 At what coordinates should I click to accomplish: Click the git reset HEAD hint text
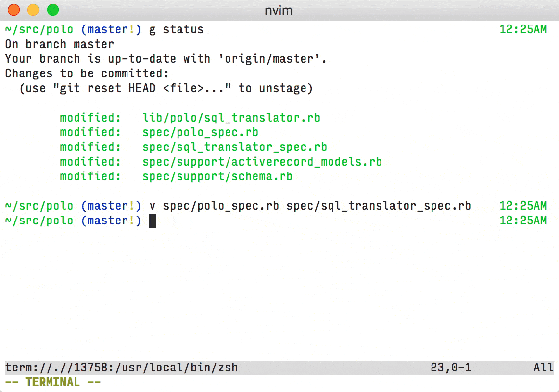click(166, 88)
